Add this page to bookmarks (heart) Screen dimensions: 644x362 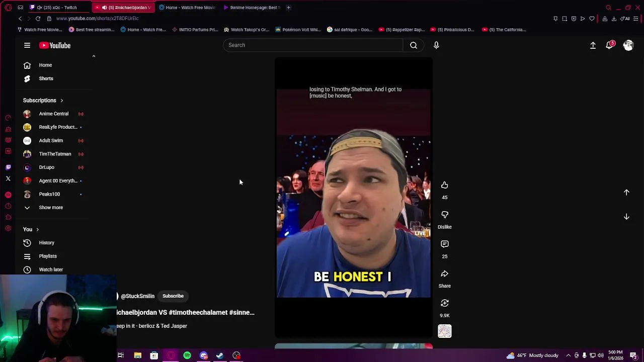point(592,19)
